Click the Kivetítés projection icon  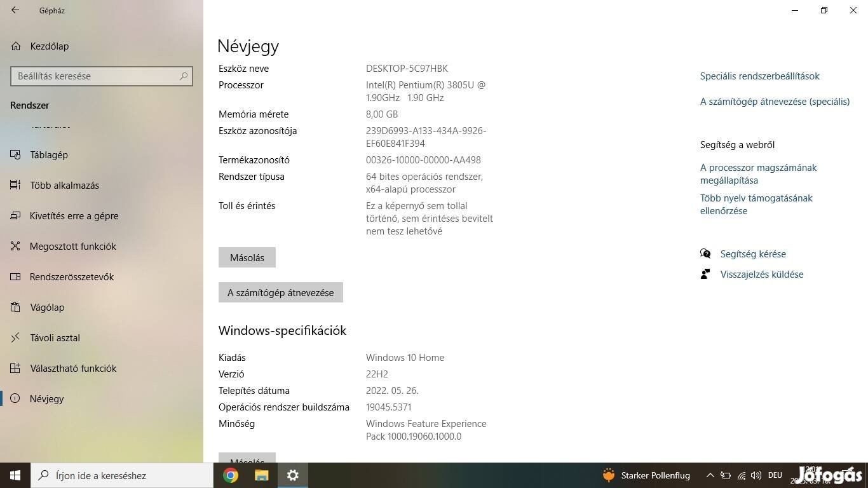16,215
